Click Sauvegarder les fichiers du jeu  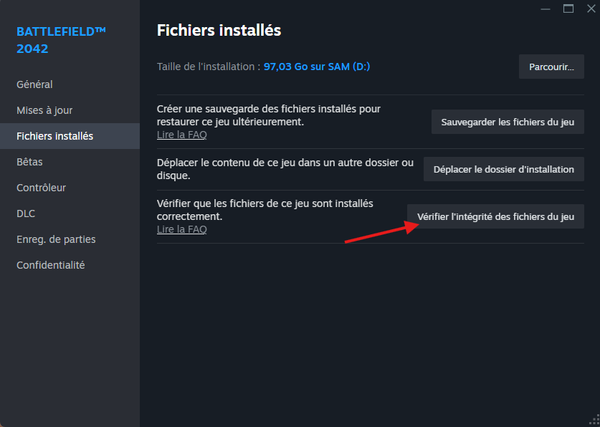tap(508, 122)
